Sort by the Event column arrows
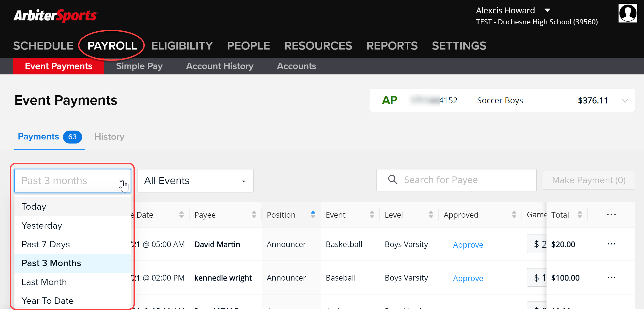The height and width of the screenshot is (310, 644). pyautogui.click(x=372, y=215)
